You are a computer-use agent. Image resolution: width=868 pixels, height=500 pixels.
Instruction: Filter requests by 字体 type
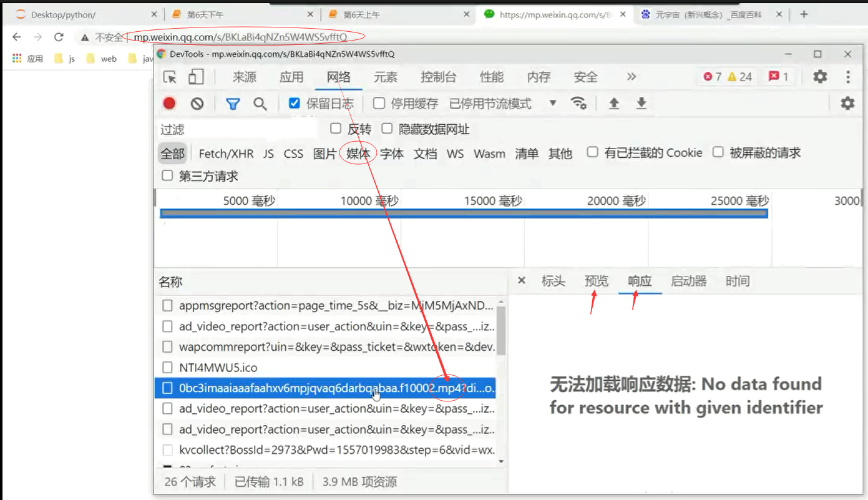(392, 154)
